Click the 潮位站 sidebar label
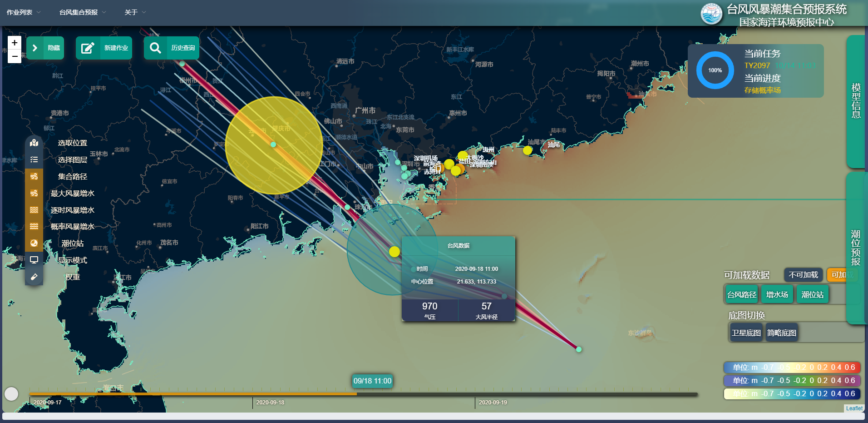 pyautogui.click(x=73, y=243)
